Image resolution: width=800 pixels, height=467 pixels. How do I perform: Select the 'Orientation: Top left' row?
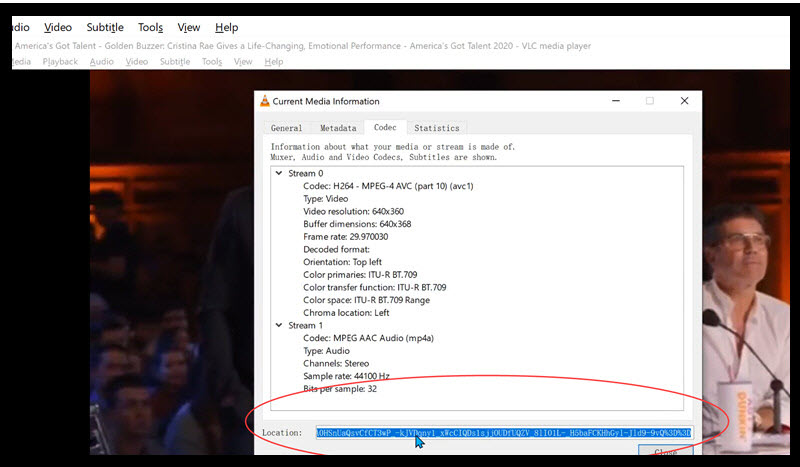[342, 262]
